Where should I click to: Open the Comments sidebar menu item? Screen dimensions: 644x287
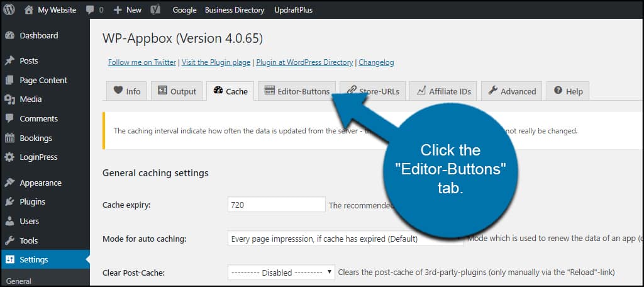(45, 118)
